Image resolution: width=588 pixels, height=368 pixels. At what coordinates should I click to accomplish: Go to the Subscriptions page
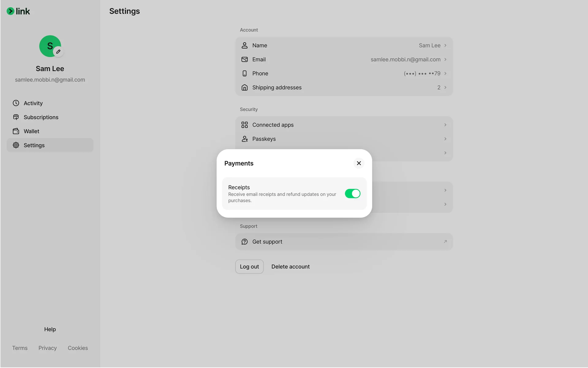click(x=41, y=117)
